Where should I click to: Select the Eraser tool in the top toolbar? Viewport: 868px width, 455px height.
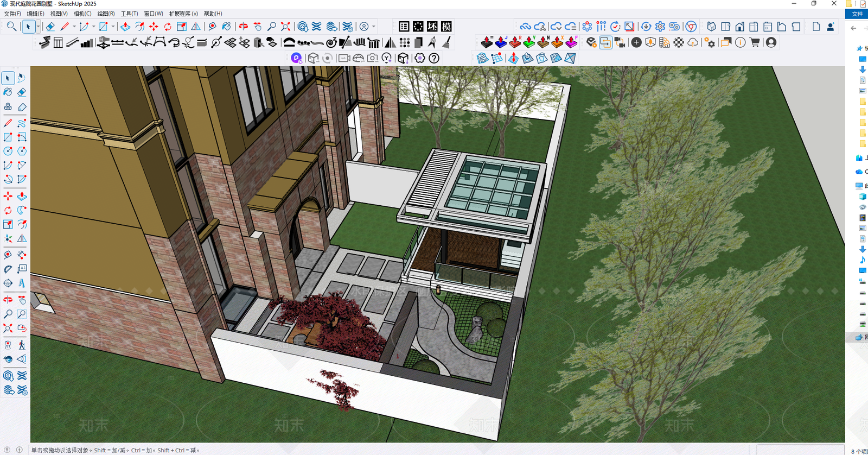[x=50, y=26]
